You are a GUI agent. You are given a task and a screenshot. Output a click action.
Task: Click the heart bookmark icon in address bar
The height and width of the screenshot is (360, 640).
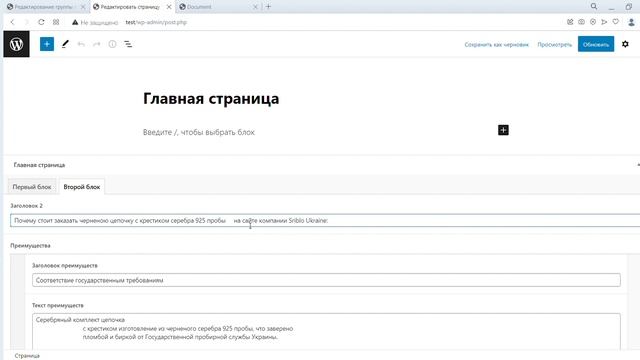616,22
